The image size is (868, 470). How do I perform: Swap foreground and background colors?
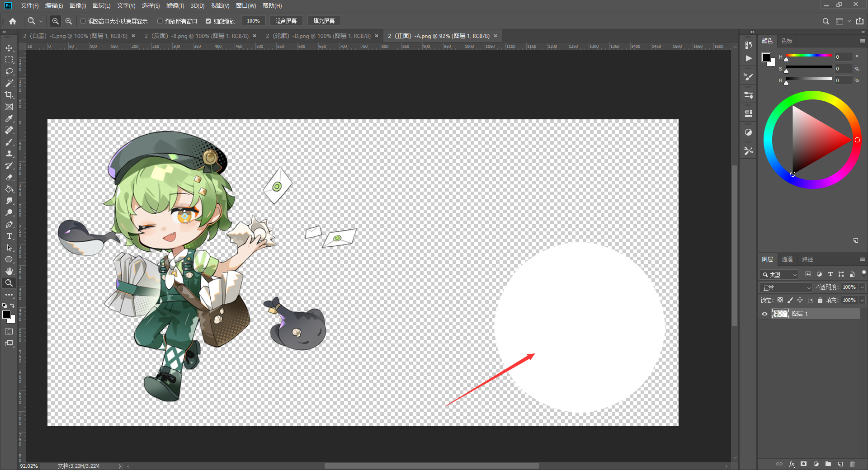[13, 305]
